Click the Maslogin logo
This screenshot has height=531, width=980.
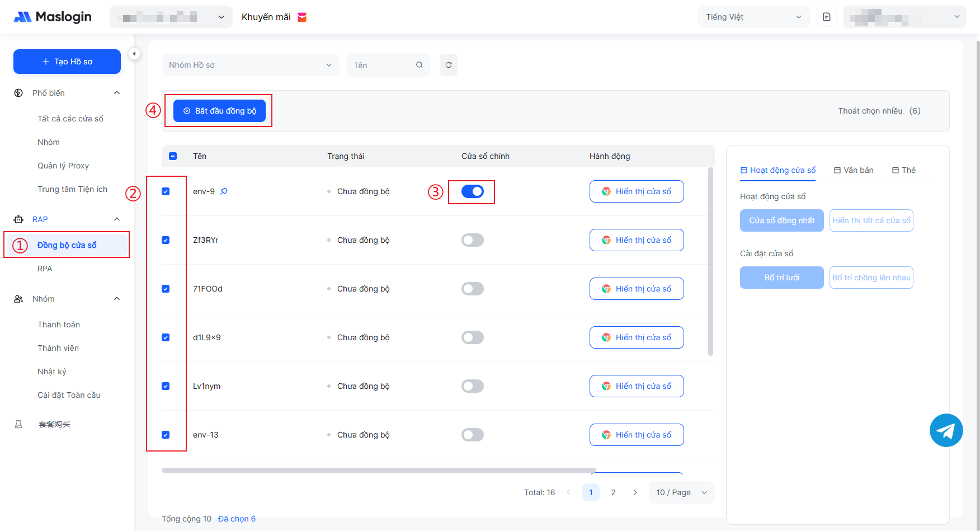click(53, 17)
